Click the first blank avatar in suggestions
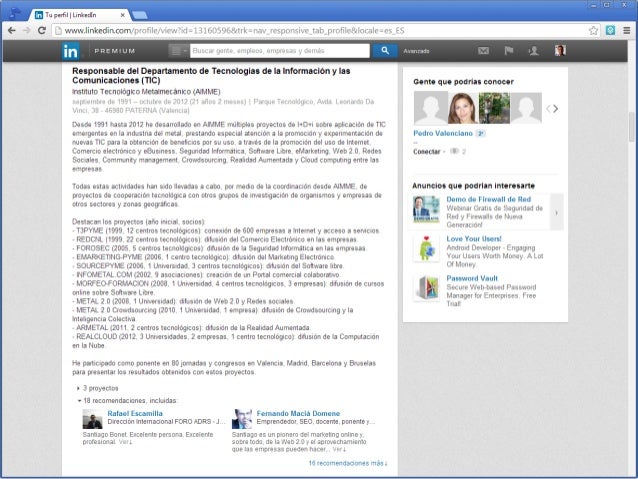638x479 pixels. (x=430, y=108)
